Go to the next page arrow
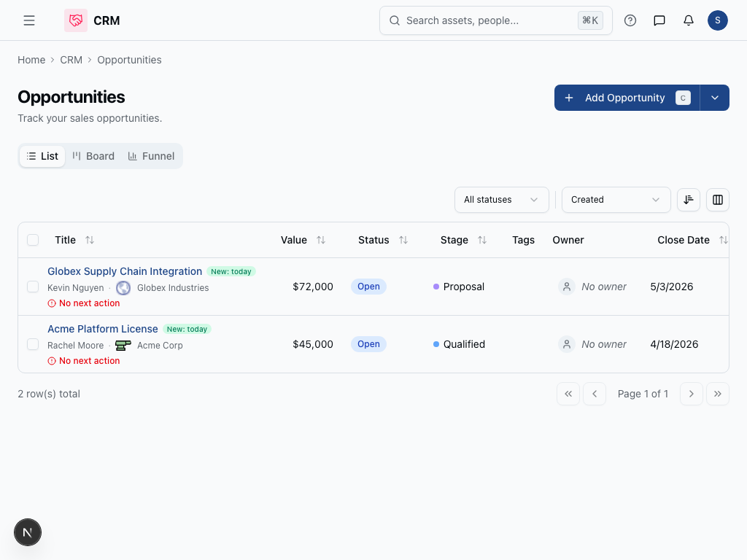The image size is (747, 560). click(692, 394)
